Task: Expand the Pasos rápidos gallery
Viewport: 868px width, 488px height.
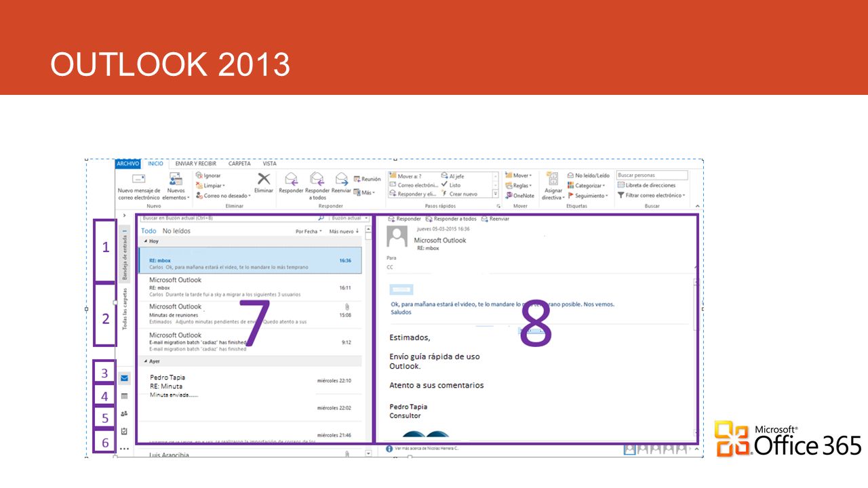Action: tap(495, 194)
